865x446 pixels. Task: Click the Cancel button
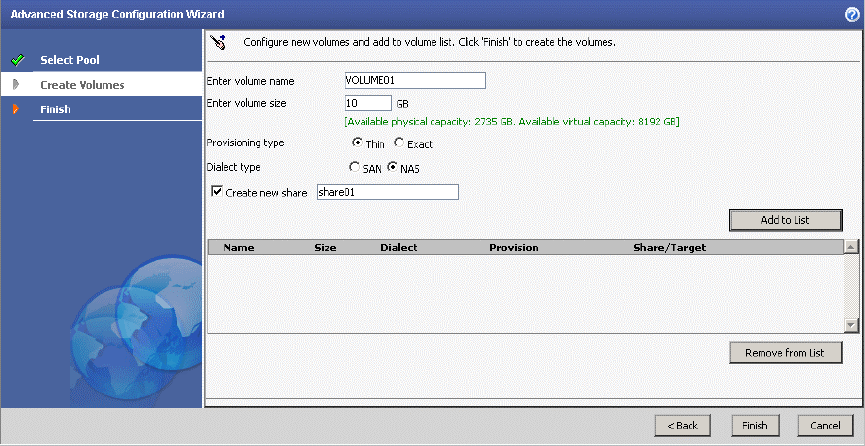(x=825, y=425)
